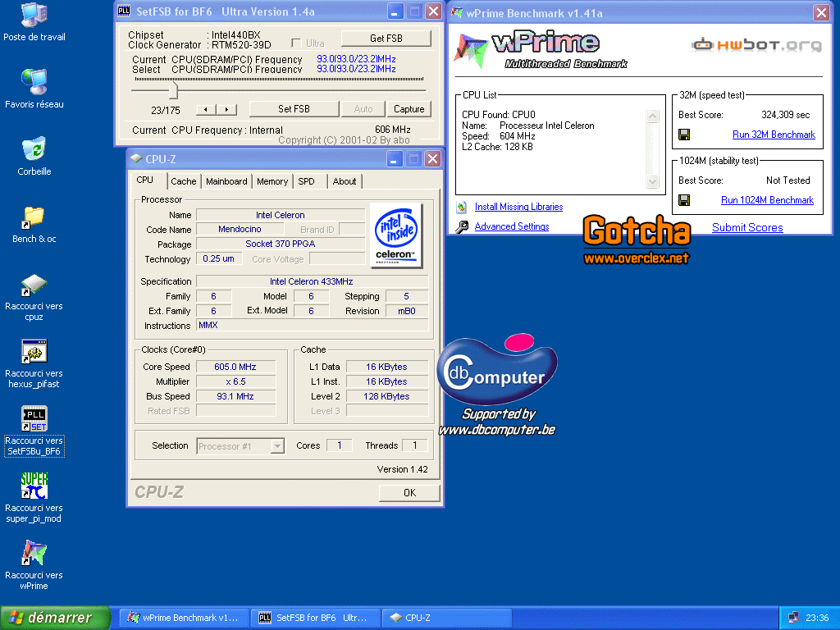Click the Mendocino code name field
The image size is (840, 630).
point(240,230)
